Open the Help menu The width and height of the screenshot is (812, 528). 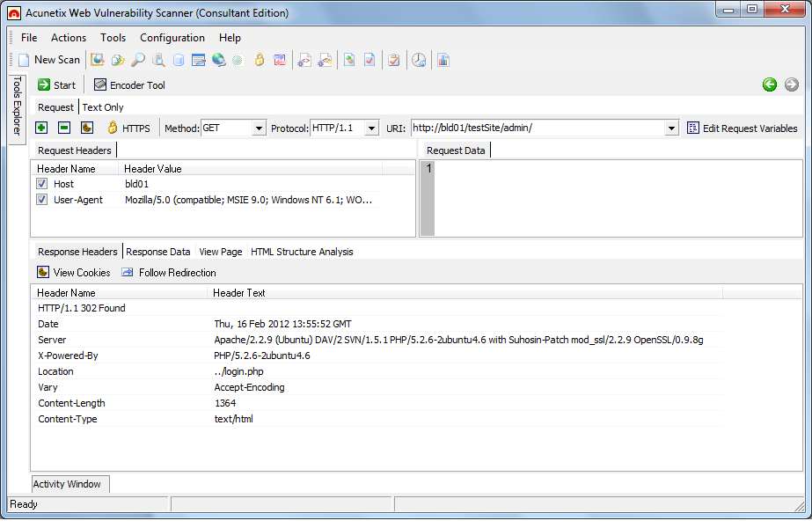(x=230, y=38)
